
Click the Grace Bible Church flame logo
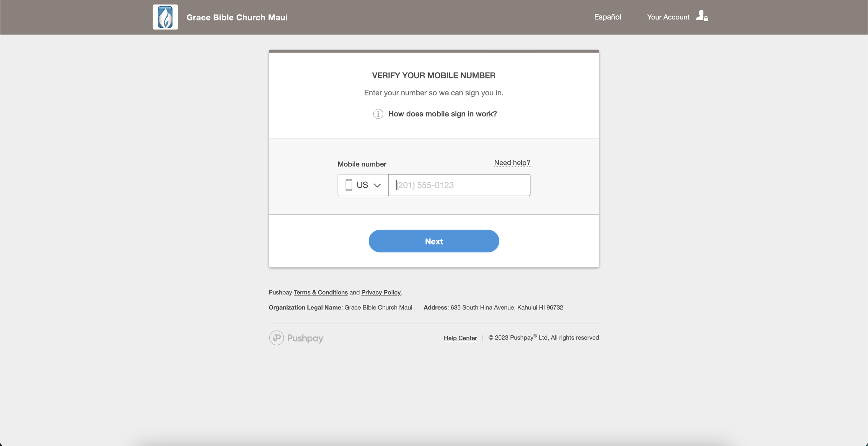pyautogui.click(x=165, y=17)
